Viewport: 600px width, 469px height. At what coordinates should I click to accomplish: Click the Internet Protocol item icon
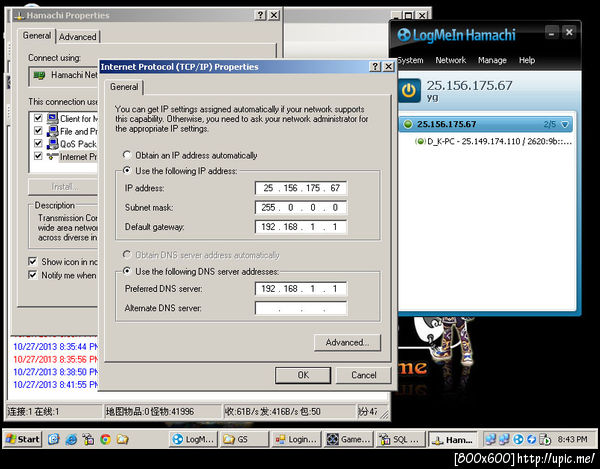[x=52, y=156]
